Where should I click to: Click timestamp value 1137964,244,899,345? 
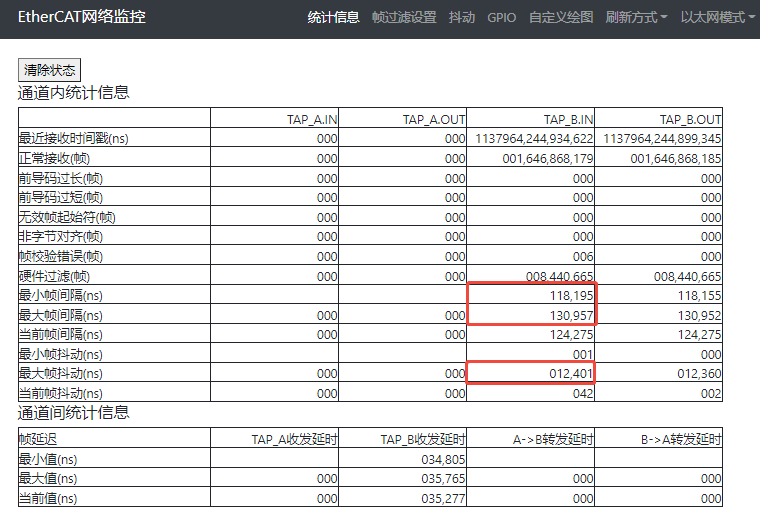point(662,139)
